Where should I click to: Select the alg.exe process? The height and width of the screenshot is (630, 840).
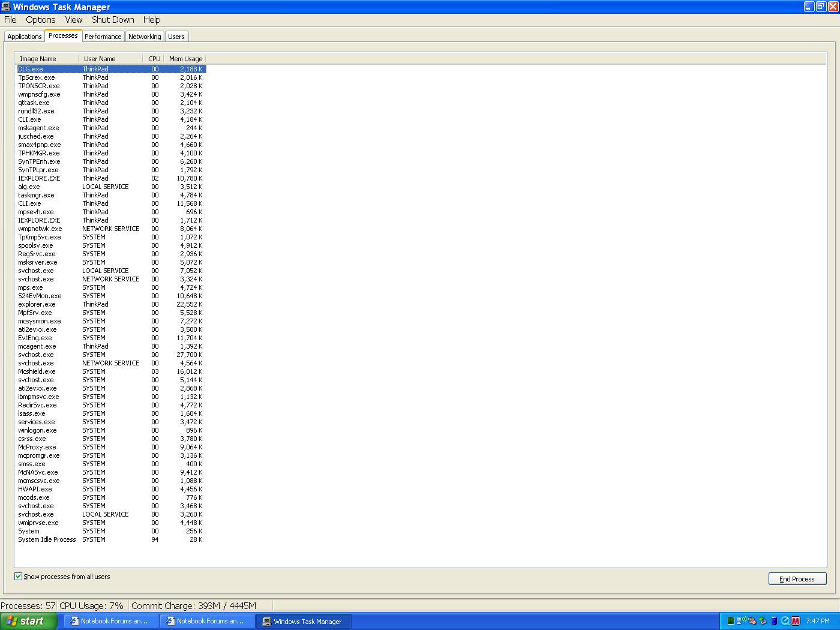(x=112, y=187)
